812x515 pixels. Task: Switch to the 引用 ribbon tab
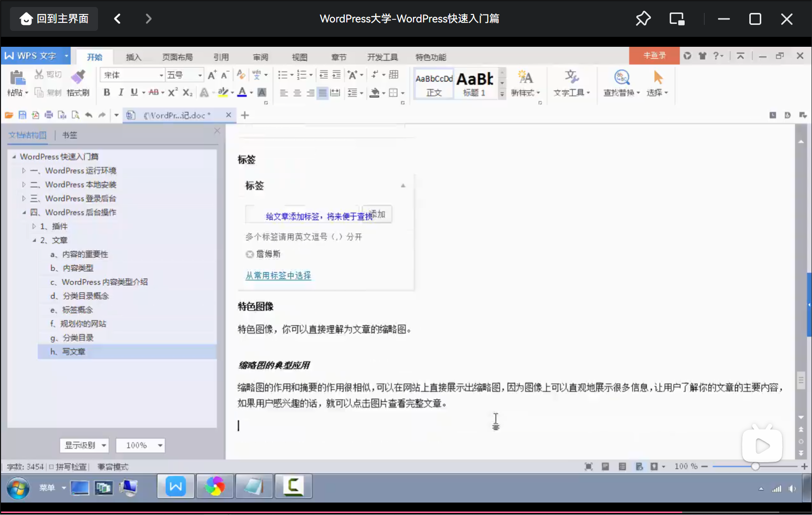click(221, 57)
